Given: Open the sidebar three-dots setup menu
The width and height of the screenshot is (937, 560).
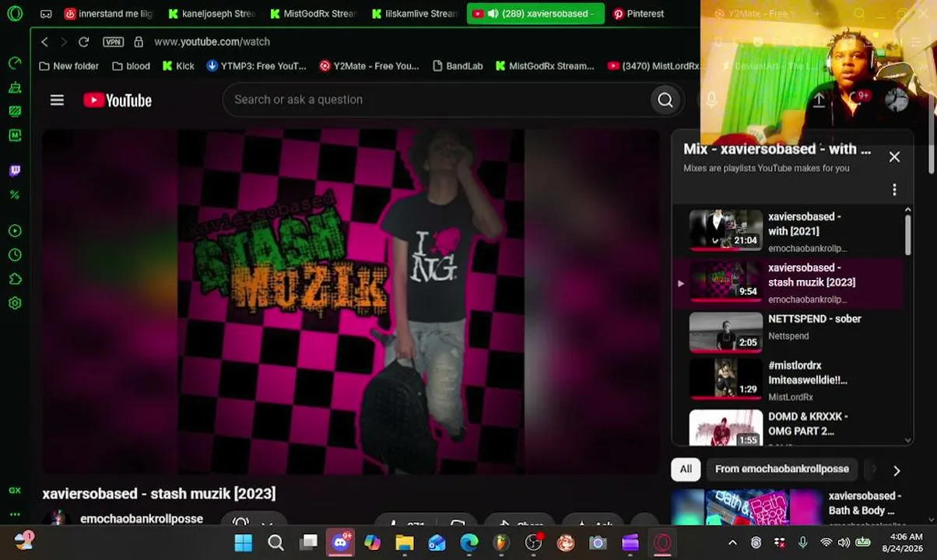Looking at the screenshot, I should (15, 514).
